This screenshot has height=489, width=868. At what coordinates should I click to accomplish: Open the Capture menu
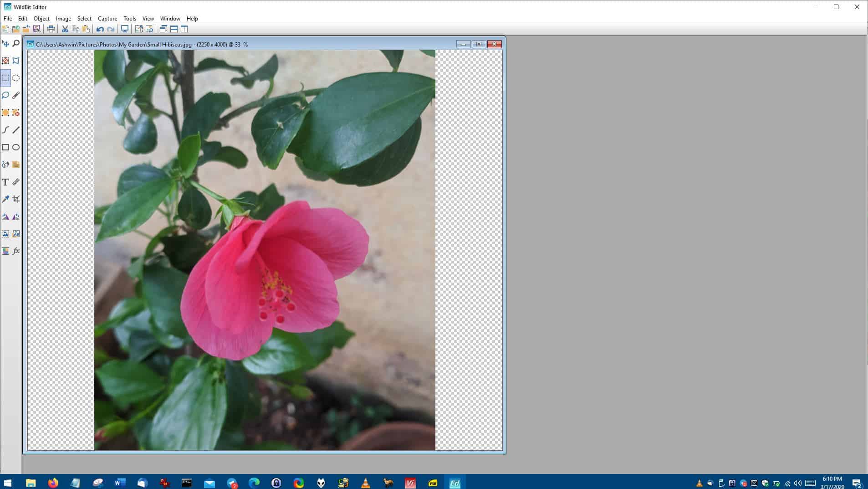click(107, 19)
